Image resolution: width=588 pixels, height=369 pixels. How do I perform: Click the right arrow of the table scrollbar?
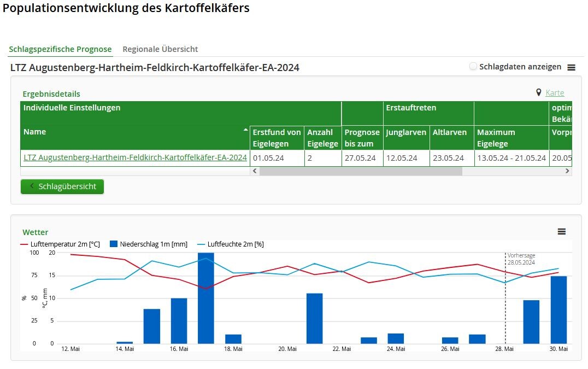pos(567,171)
